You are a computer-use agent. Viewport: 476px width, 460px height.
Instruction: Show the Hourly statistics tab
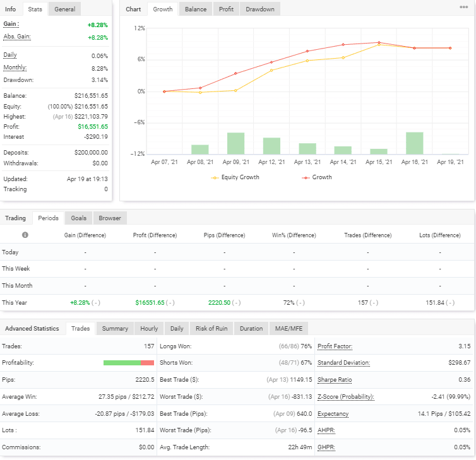point(149,329)
